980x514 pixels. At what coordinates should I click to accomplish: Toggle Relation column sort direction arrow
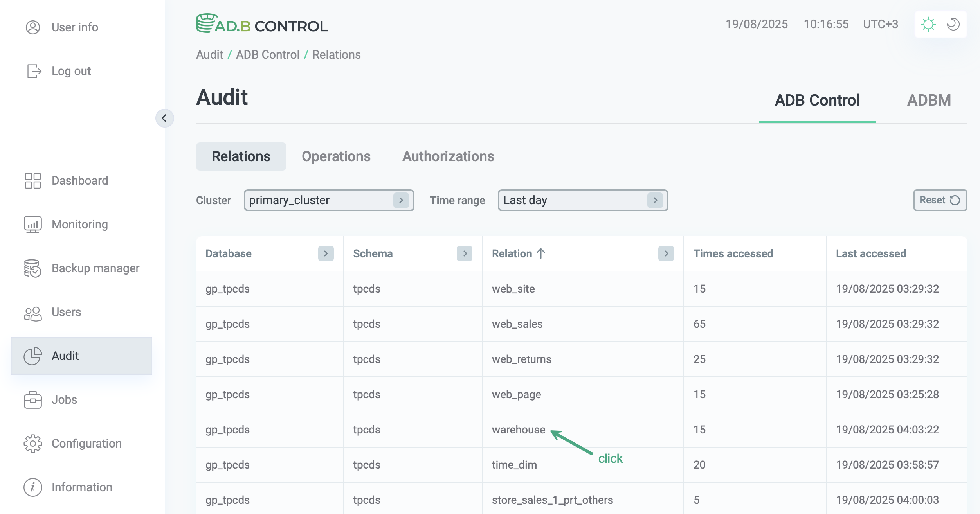click(x=542, y=253)
